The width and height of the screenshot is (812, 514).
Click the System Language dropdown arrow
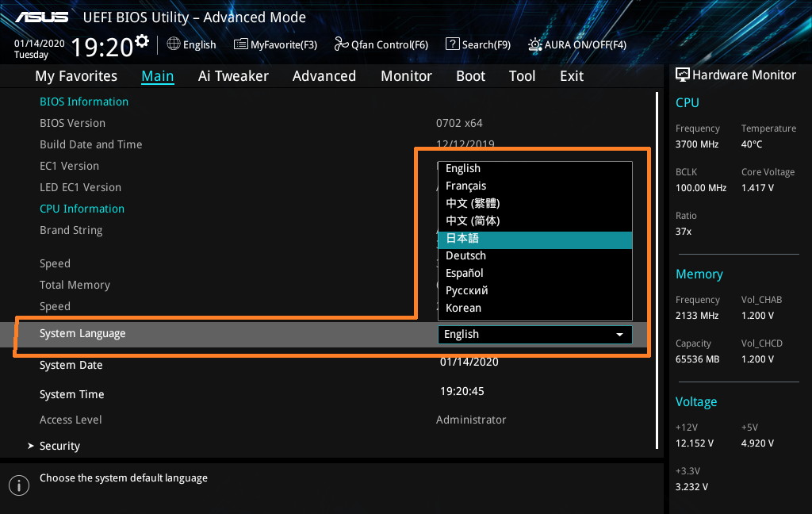(x=619, y=335)
